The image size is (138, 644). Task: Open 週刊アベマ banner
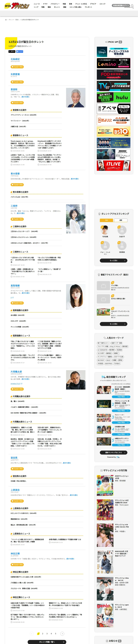pos(113,109)
